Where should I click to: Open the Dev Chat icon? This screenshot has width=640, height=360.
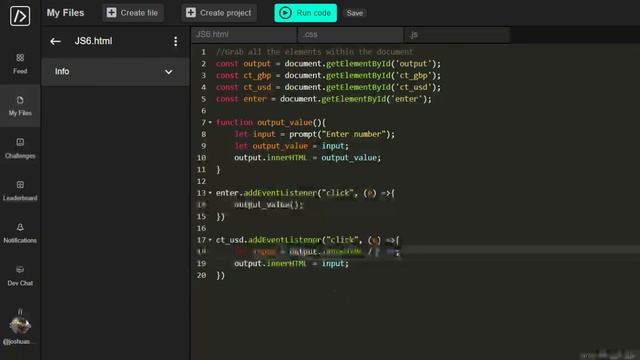coord(20,269)
